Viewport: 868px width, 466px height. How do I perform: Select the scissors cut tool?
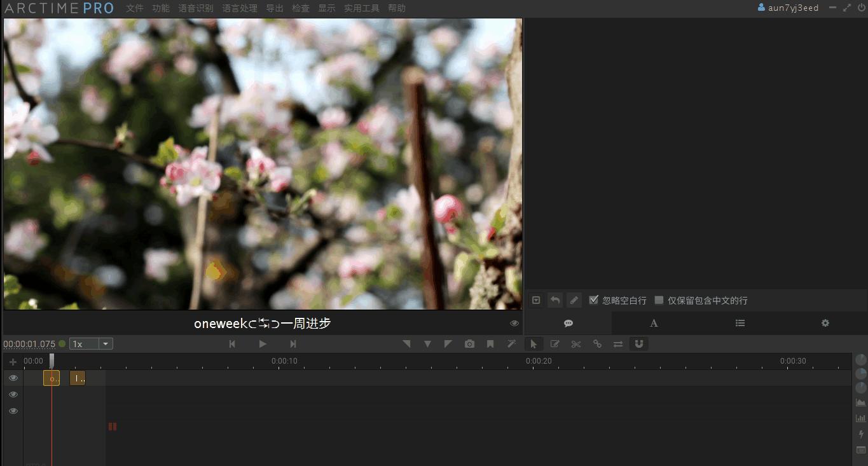coord(575,344)
